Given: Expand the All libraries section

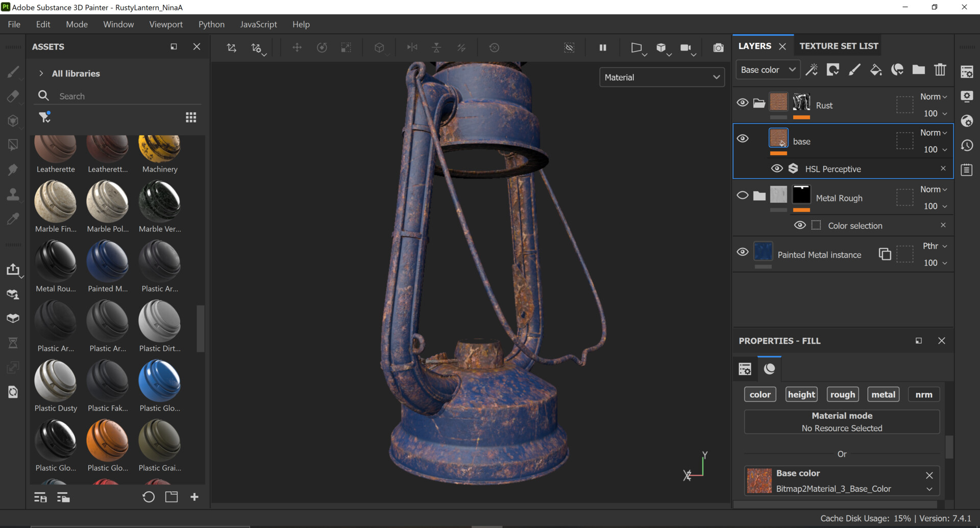Looking at the screenshot, I should tap(41, 73).
